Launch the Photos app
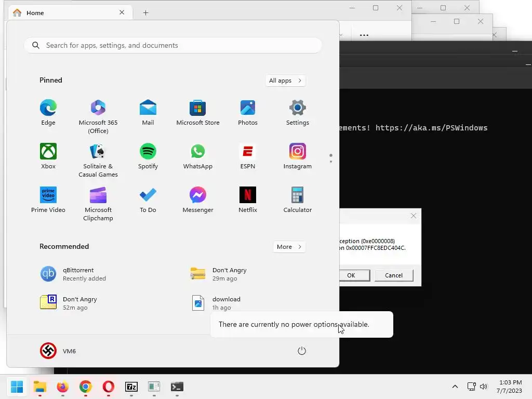This screenshot has height=399, width=532. pyautogui.click(x=248, y=113)
